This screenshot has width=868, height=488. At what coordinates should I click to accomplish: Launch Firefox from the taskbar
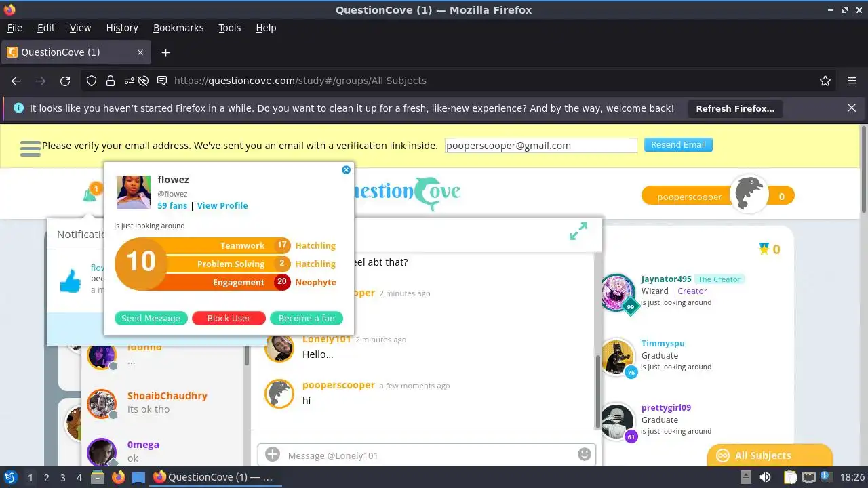(x=119, y=477)
